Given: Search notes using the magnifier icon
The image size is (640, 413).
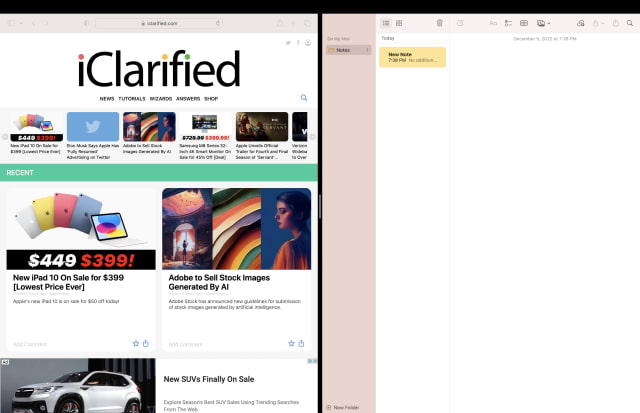Looking at the screenshot, I should (x=630, y=23).
